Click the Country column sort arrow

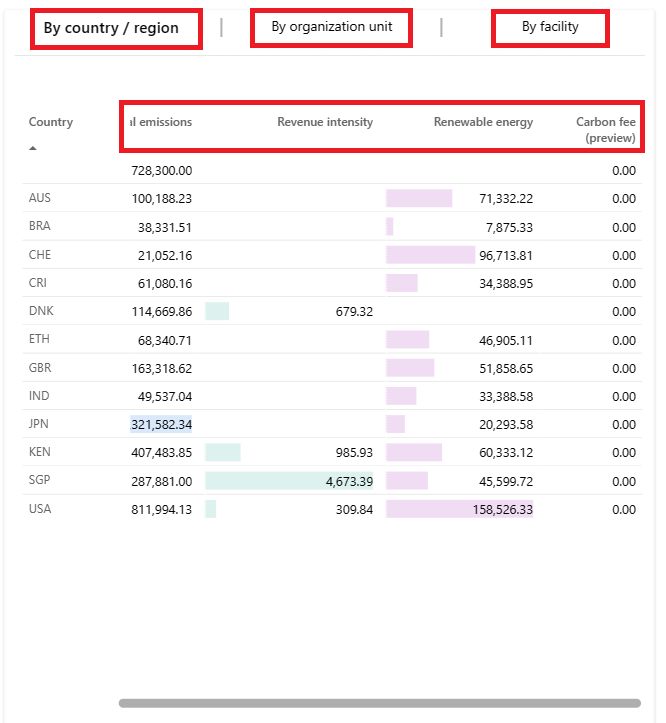coord(33,148)
